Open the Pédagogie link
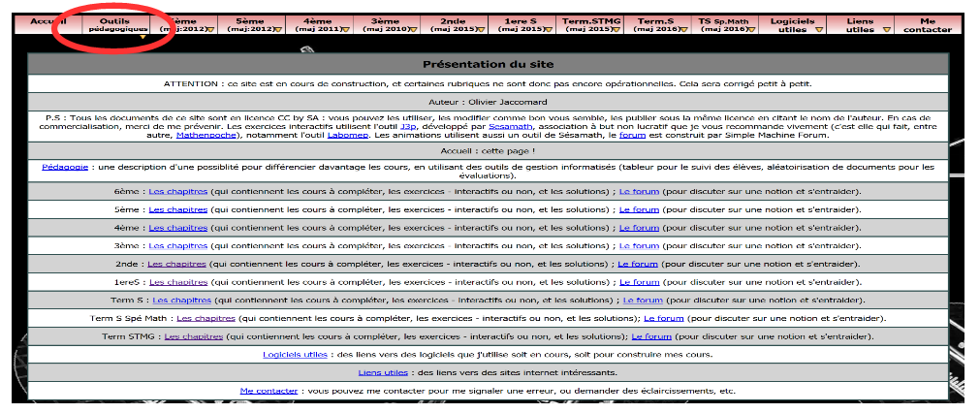980x413 pixels. tap(65, 167)
